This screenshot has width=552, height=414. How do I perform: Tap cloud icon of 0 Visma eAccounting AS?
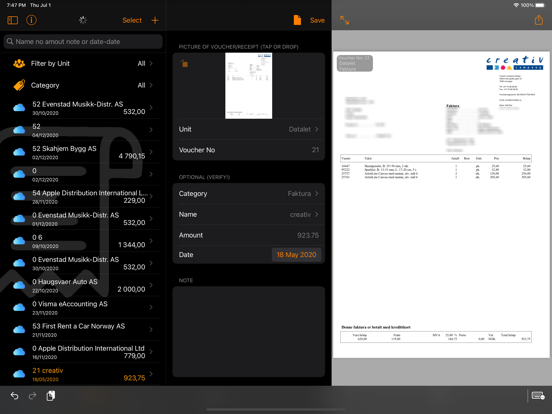click(19, 307)
